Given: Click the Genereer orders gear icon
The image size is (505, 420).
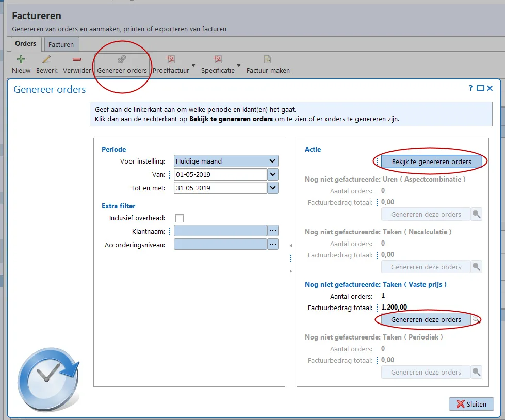Looking at the screenshot, I should click(x=121, y=59).
